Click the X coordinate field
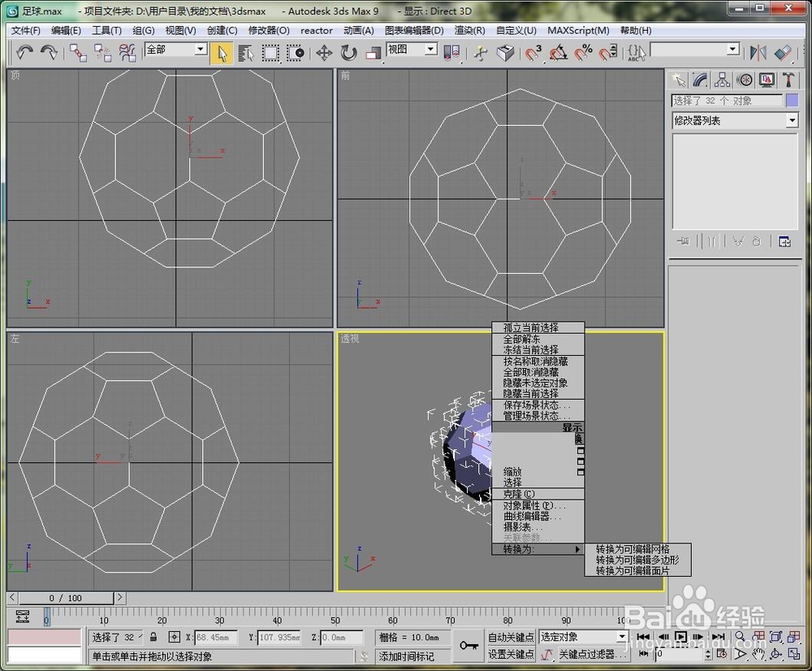 pyautogui.click(x=216, y=638)
